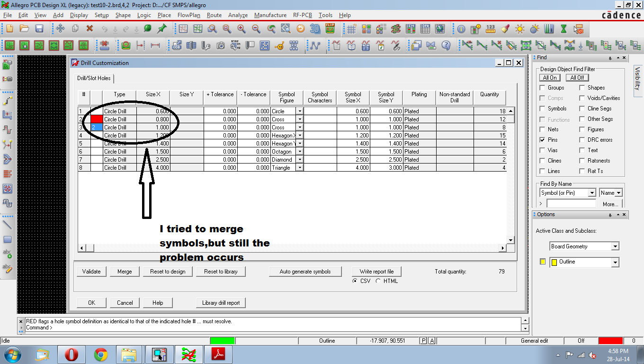Viewport: 644px width, 364px height.
Task: Open the Route menu
Action: 214,15
